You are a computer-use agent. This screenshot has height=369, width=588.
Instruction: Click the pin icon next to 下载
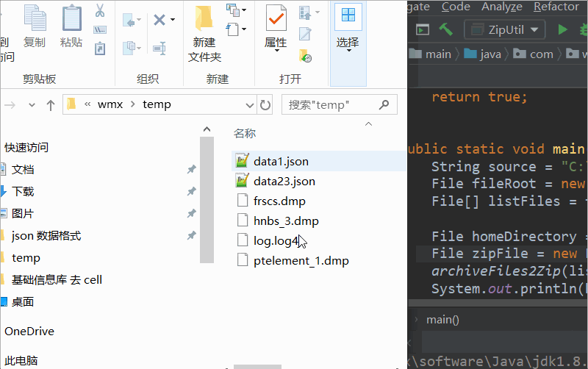pos(192,191)
